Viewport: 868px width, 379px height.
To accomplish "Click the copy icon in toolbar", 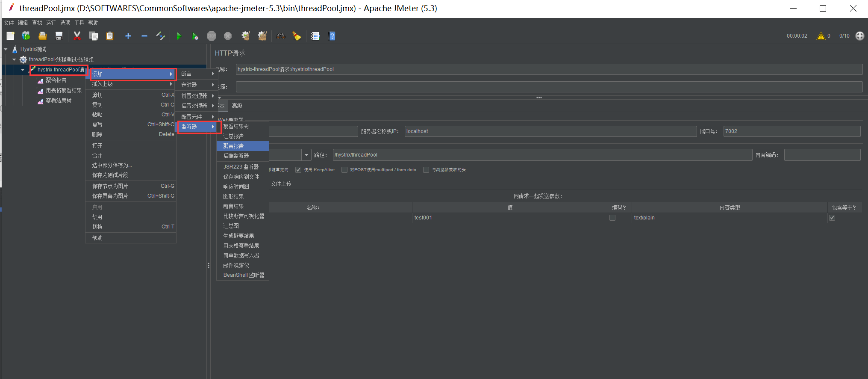I will coord(94,36).
